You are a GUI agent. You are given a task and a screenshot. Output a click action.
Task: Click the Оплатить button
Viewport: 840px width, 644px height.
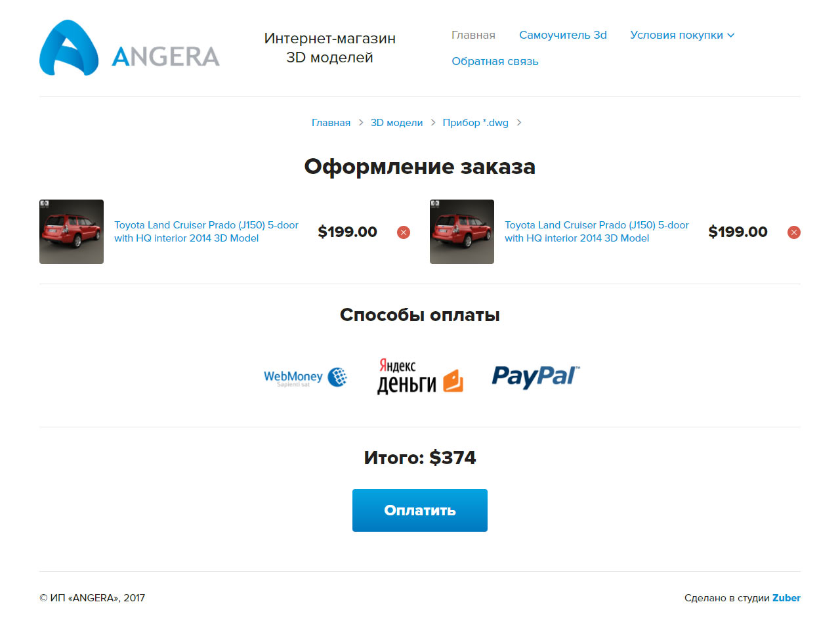point(420,510)
